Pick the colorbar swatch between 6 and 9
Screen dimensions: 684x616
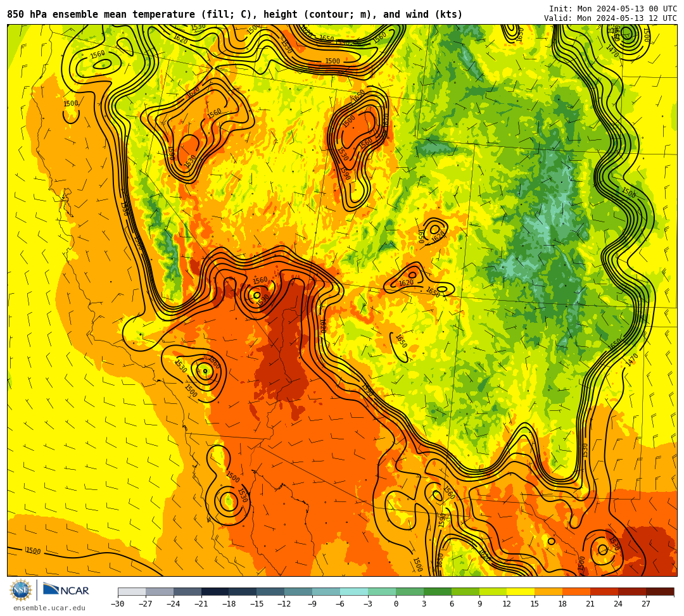tap(465, 591)
